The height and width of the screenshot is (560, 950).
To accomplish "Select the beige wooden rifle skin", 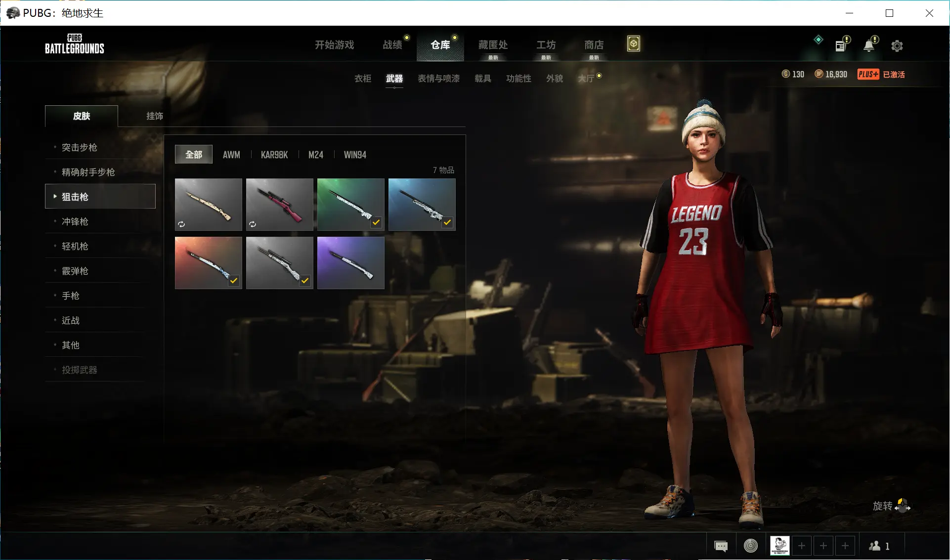I will [209, 205].
